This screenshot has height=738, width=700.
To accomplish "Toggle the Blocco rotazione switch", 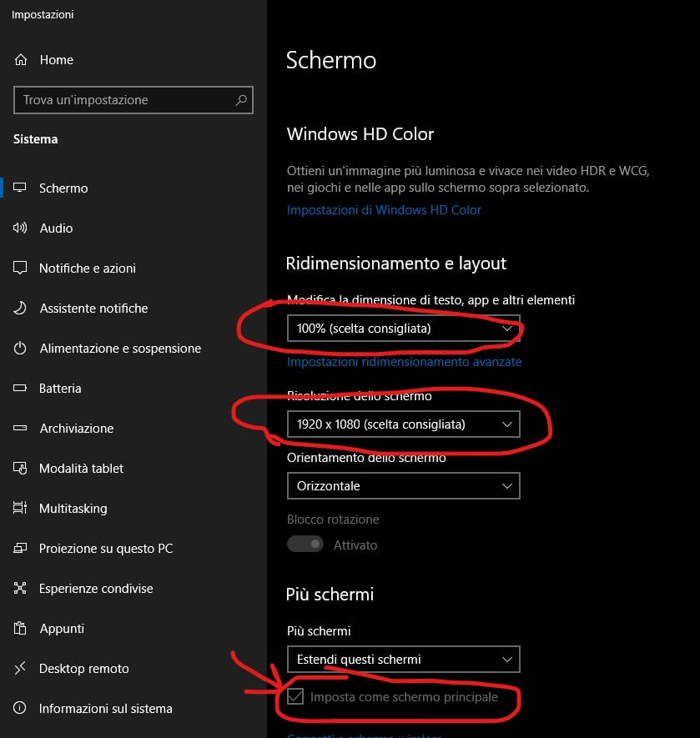I will [305, 545].
